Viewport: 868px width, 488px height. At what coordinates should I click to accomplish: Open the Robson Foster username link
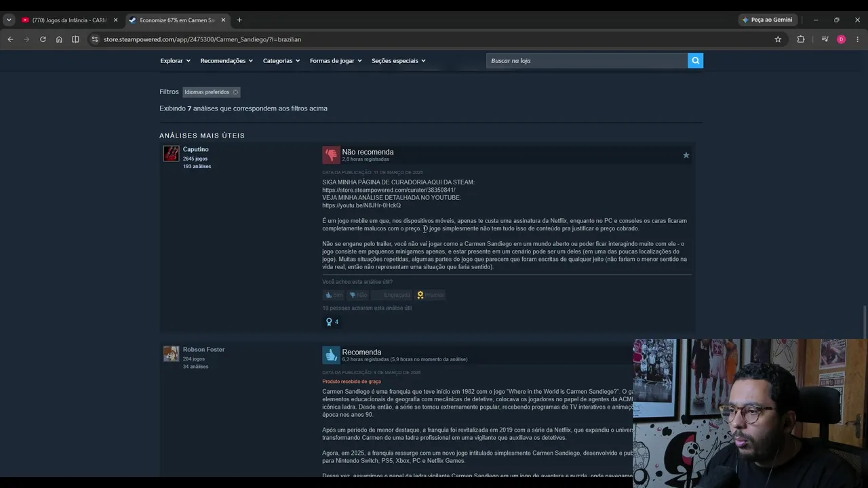tap(203, 349)
